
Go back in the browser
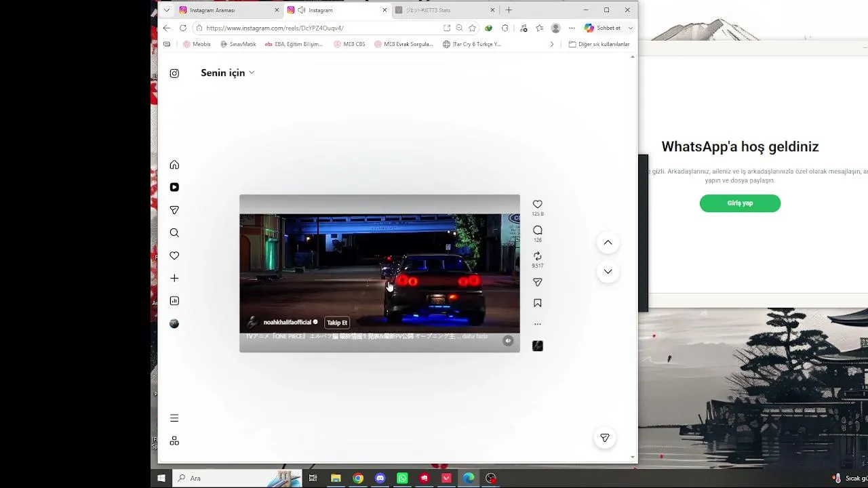[167, 28]
